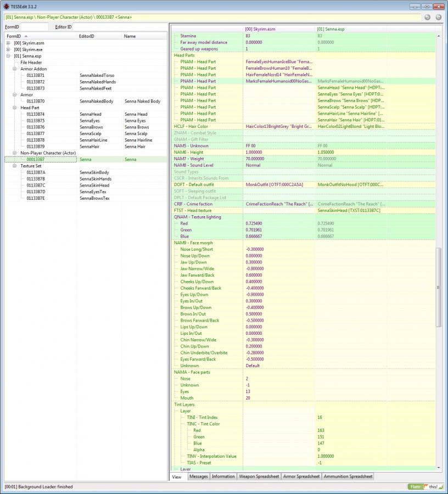Expand the [00] Skyrim.esm tree node
The width and height of the screenshot is (448, 494).
click(8, 43)
